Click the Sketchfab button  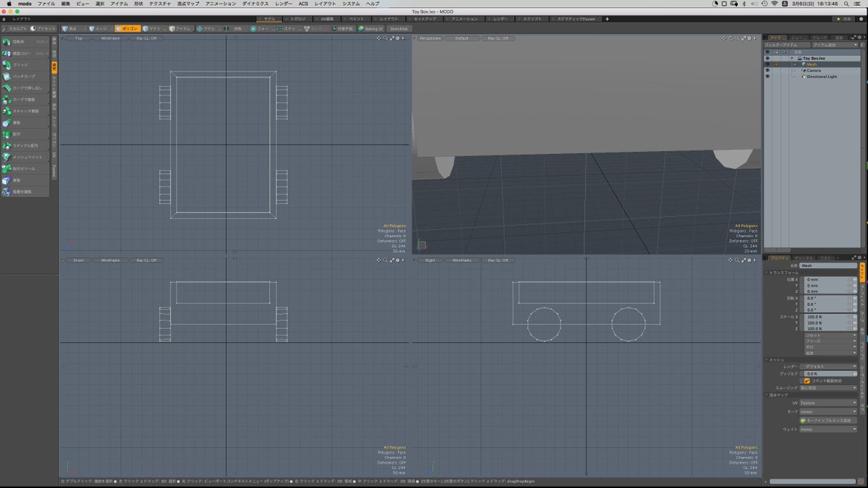(x=399, y=28)
